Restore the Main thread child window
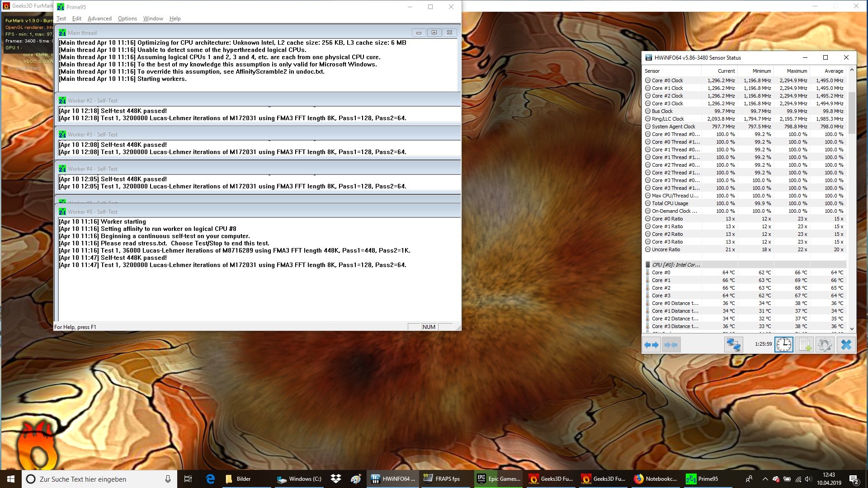This screenshot has width=868, height=488. [x=434, y=33]
